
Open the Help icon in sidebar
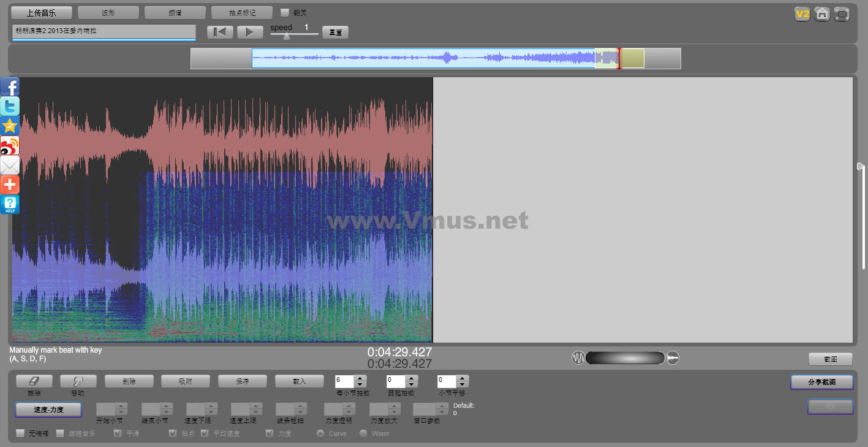coord(10,204)
